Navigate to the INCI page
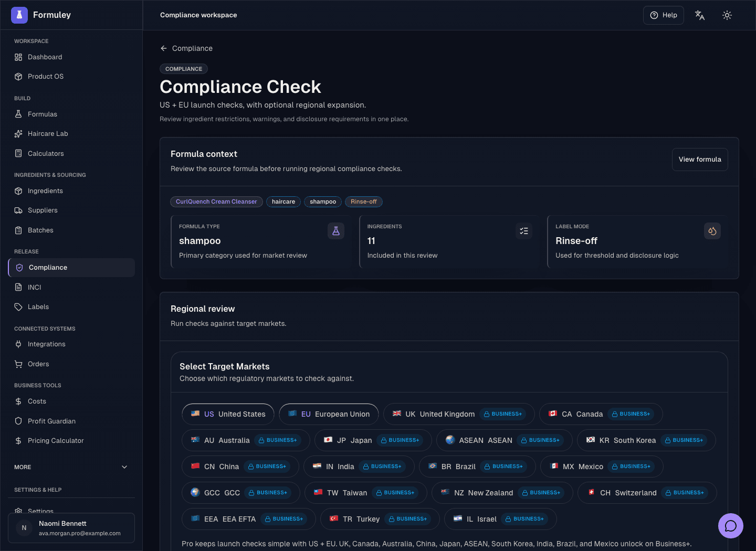Viewport: 756px width, 551px height. 71,288
